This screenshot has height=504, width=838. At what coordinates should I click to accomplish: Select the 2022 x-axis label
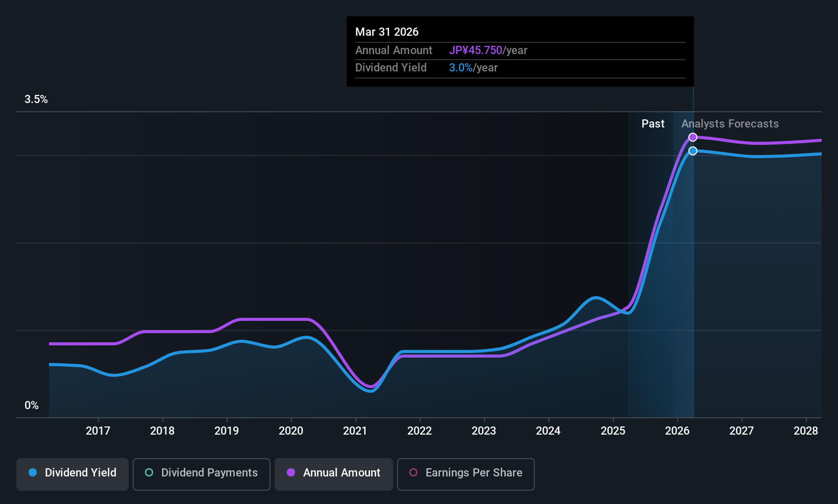[x=420, y=431]
